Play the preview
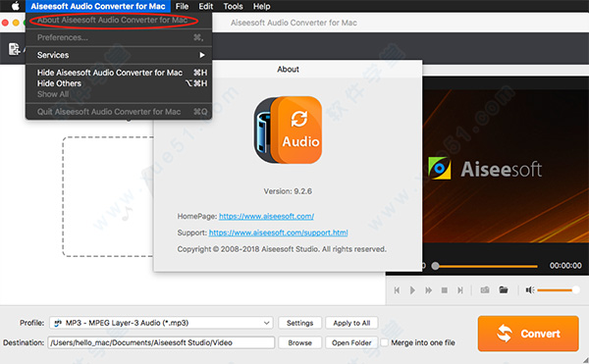Screen dimensions: 589x364 point(412,290)
